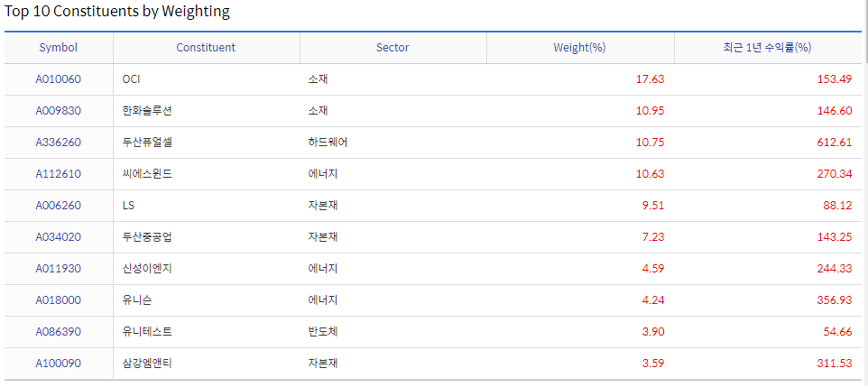Select constituent name 씨에스윈드
Screen dimensions: 868x387
tap(147, 174)
